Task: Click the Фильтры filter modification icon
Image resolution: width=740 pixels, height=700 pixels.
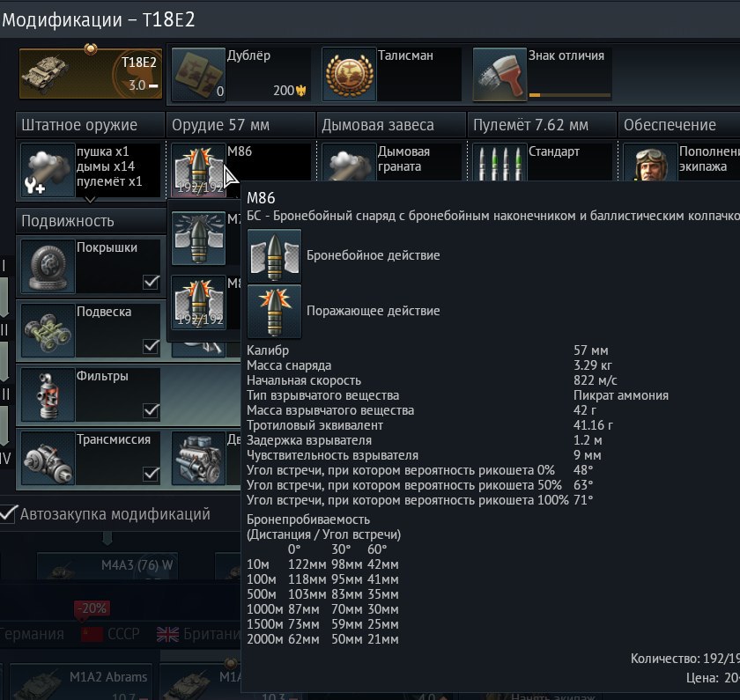Action: 48,394
